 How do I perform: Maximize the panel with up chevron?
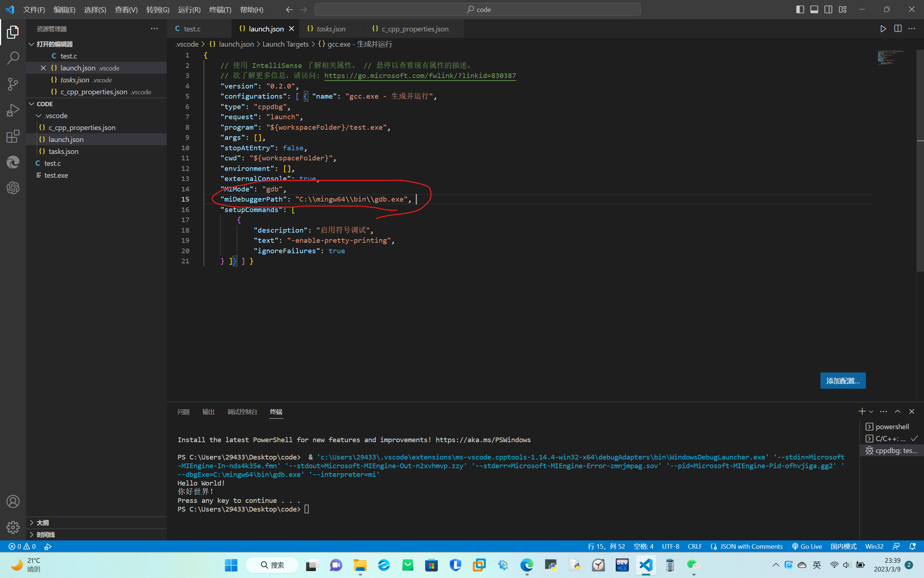click(898, 411)
